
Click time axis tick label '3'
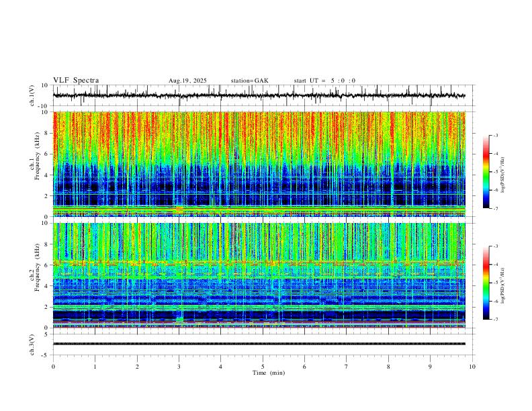coord(179,367)
